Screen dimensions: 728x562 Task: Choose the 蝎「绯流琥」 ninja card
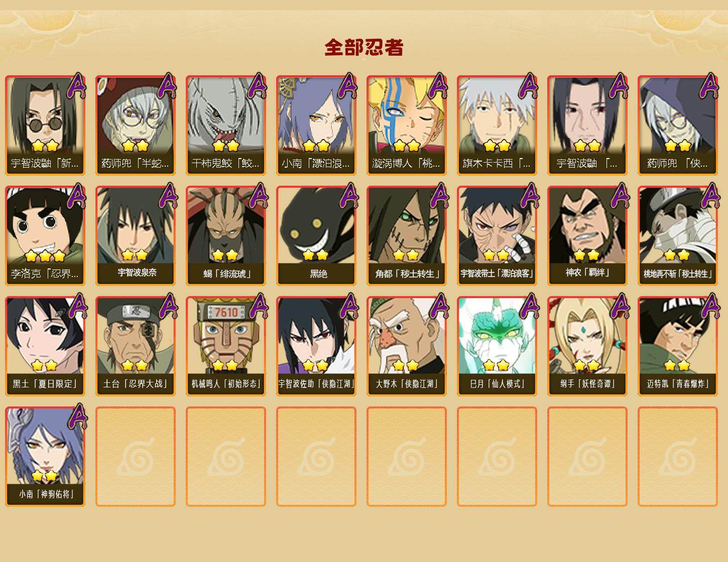(226, 235)
